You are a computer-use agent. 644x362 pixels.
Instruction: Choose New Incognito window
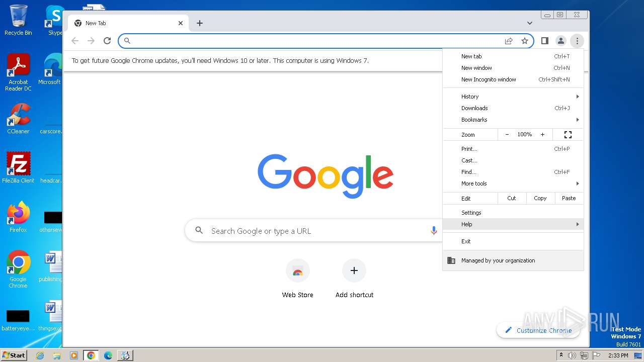(x=513, y=79)
